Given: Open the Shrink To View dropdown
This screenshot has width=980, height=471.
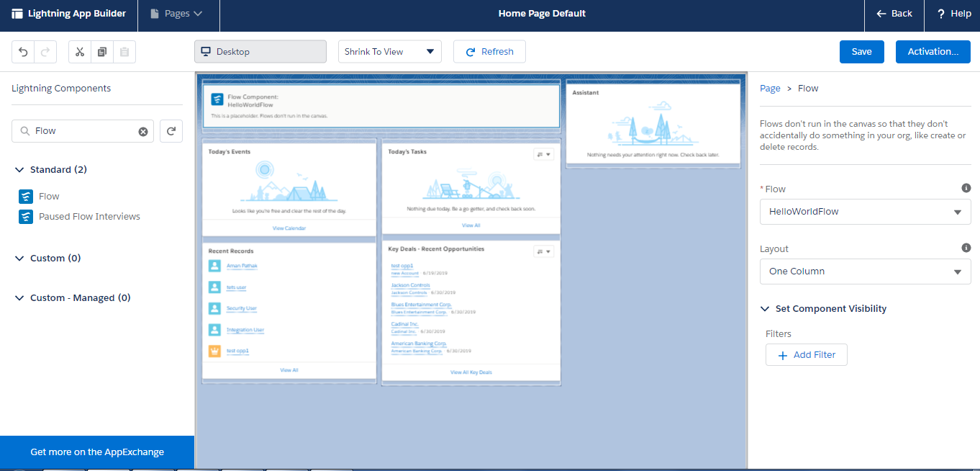Looking at the screenshot, I should coord(390,52).
